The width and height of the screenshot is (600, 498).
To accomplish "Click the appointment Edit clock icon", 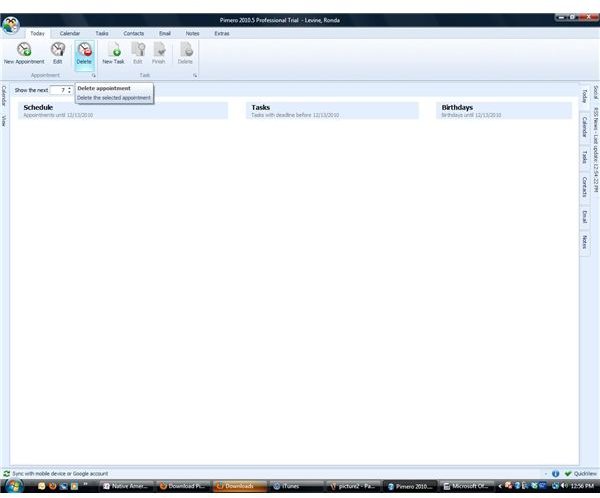I will tap(58, 49).
